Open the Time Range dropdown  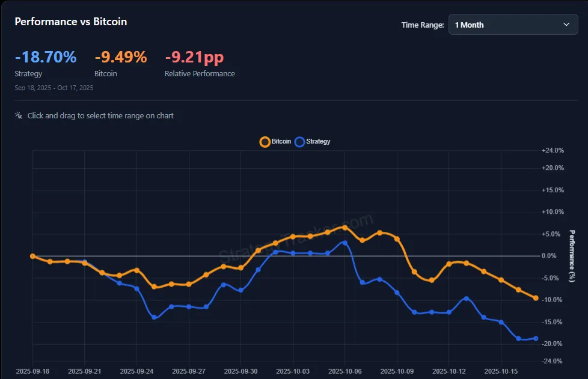[513, 25]
